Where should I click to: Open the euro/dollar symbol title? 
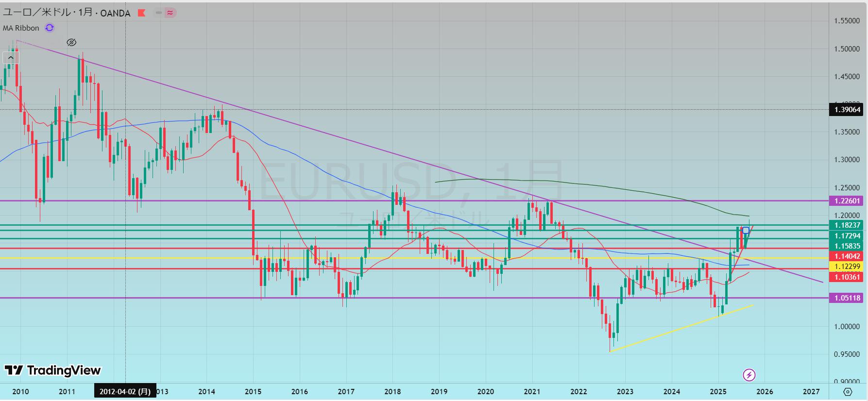pos(67,13)
